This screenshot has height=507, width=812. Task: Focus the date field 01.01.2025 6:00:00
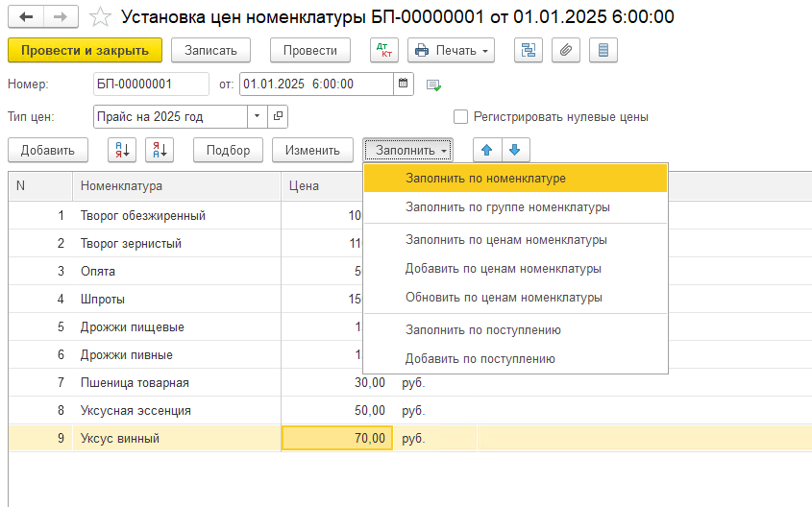316,84
